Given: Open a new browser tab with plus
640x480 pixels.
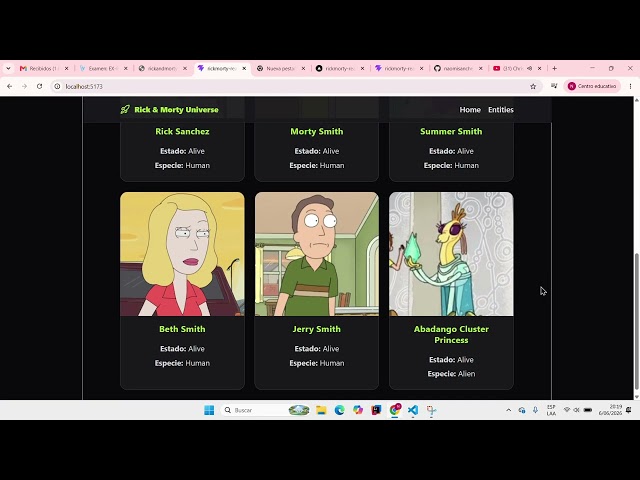Looking at the screenshot, I should pyautogui.click(x=554, y=68).
